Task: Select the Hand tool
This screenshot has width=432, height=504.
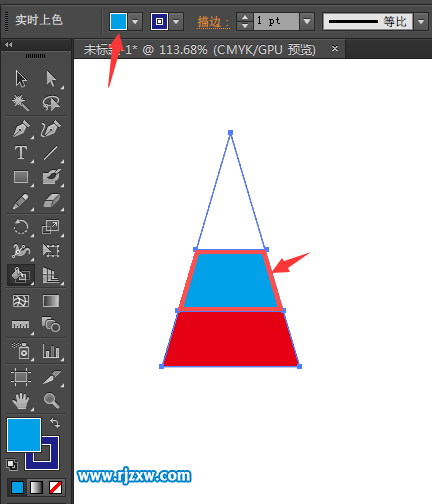Action: point(21,401)
